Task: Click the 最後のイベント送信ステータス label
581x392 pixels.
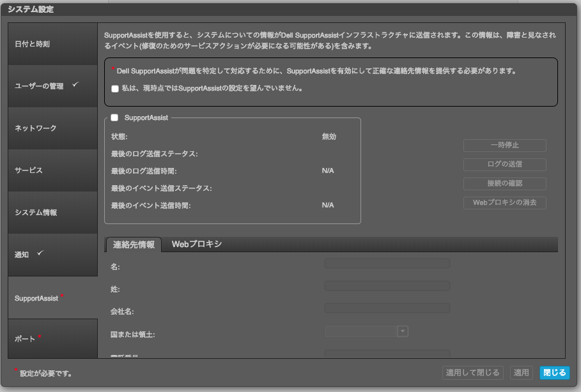Action: pos(162,188)
